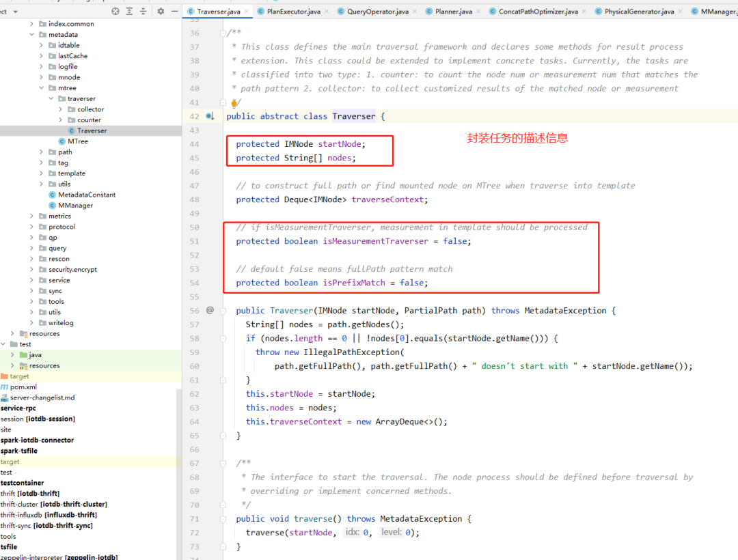This screenshot has height=560, width=738.
Task: Select the lastCache folder
Action: pyautogui.click(x=73, y=55)
